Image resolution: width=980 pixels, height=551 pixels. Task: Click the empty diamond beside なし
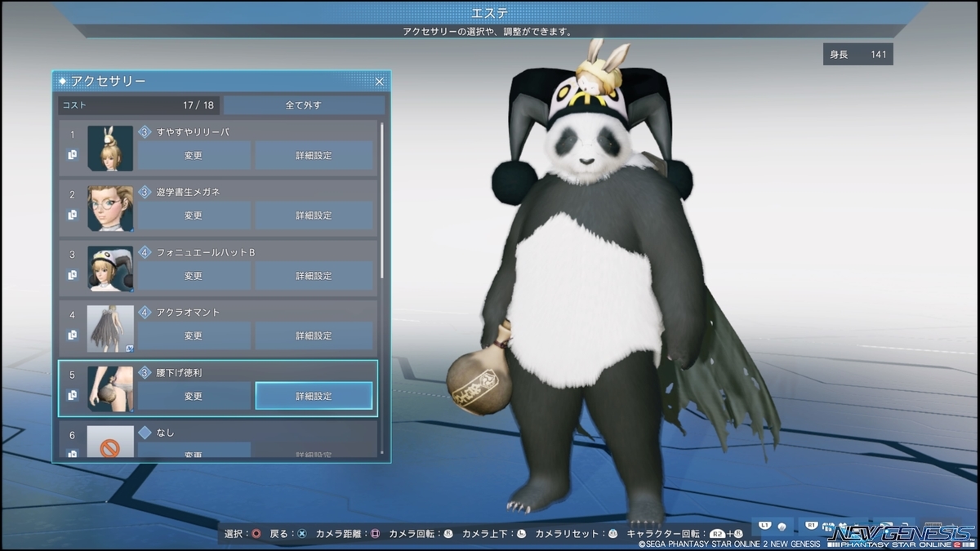pos(145,433)
